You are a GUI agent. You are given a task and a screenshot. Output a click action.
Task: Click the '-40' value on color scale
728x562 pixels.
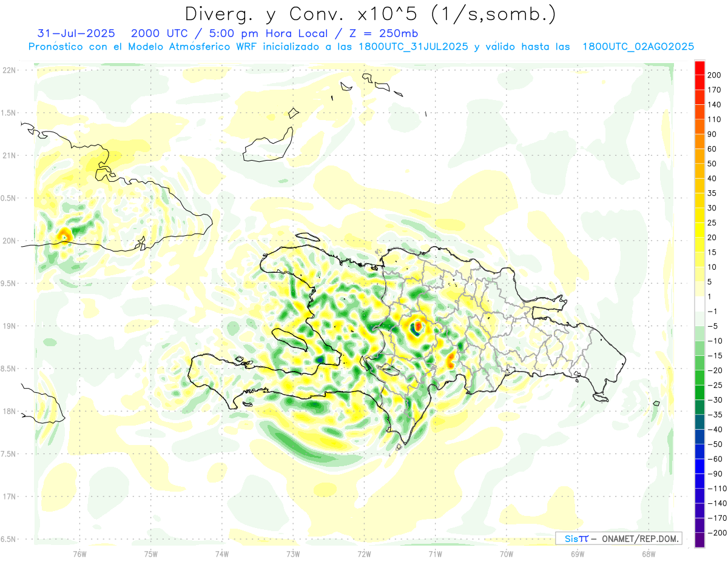[x=715, y=429]
